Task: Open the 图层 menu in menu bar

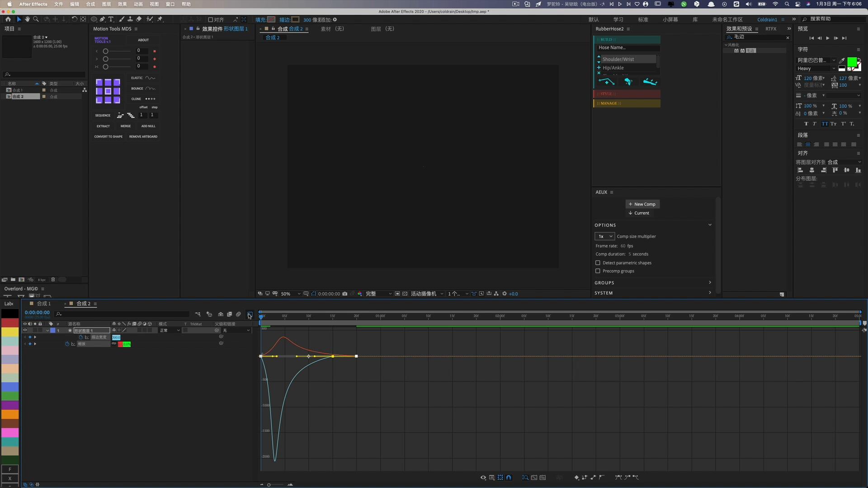Action: coord(106,4)
